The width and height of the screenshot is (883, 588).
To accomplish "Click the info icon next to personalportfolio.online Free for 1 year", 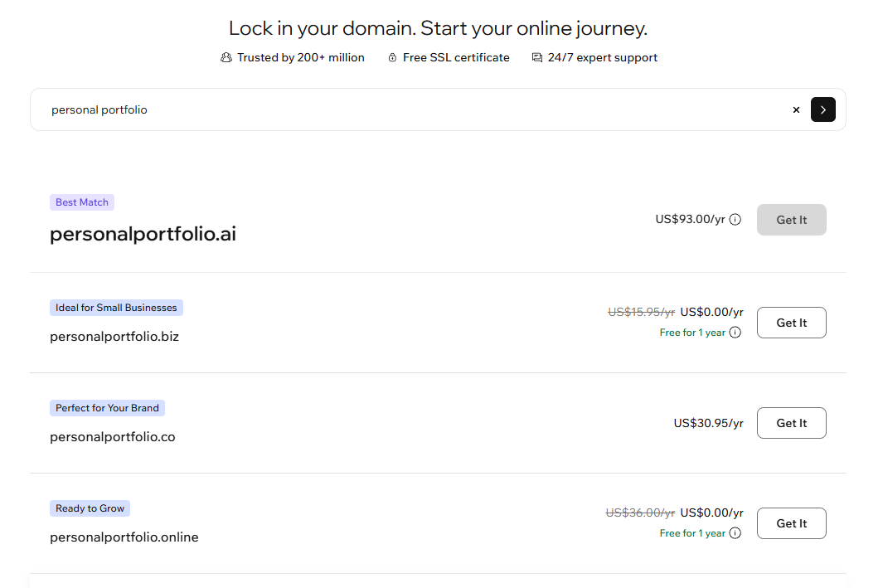I will (735, 533).
